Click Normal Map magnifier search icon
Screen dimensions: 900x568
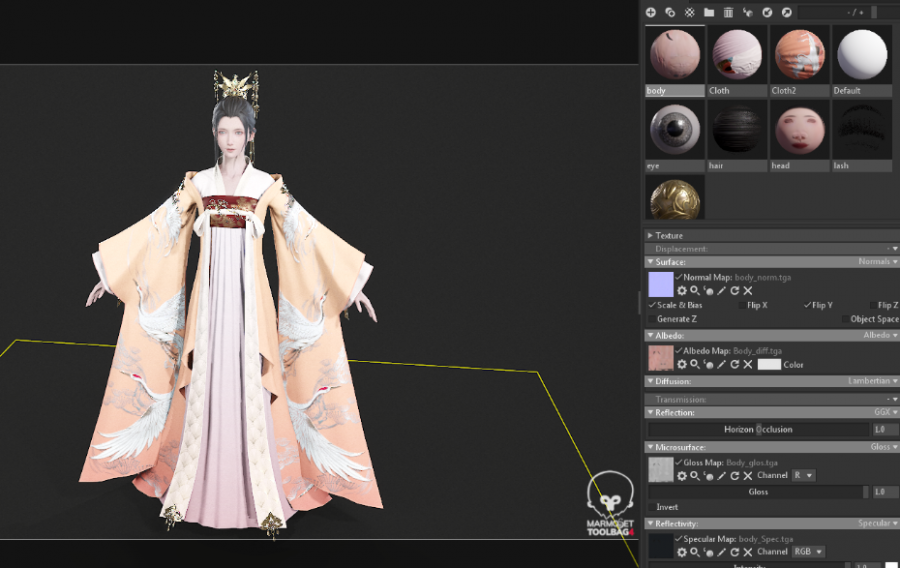point(695,291)
